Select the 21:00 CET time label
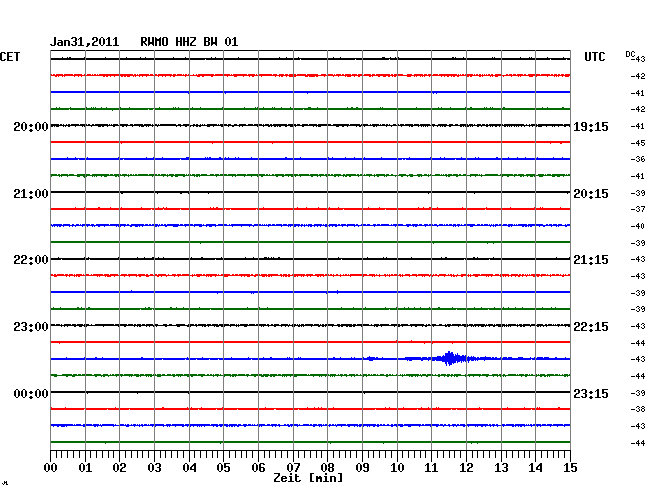 point(31,194)
